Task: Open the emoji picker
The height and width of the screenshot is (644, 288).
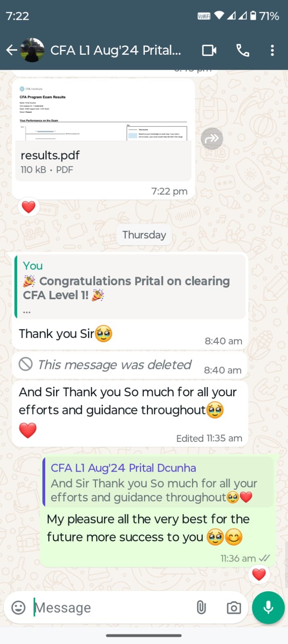Action: pyautogui.click(x=18, y=607)
